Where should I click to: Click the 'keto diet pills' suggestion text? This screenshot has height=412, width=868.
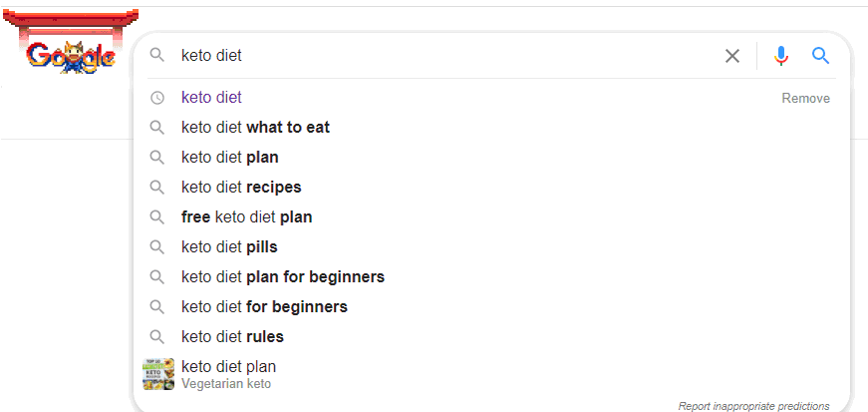pyautogui.click(x=229, y=247)
